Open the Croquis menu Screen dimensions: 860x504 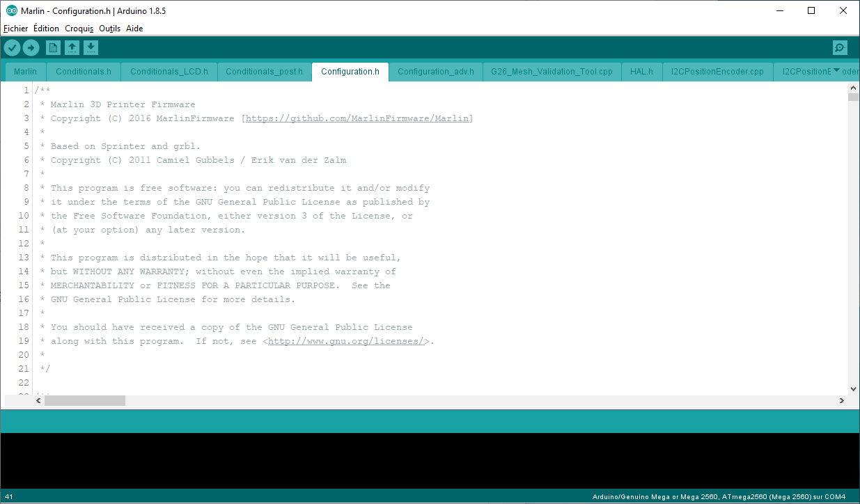[79, 29]
